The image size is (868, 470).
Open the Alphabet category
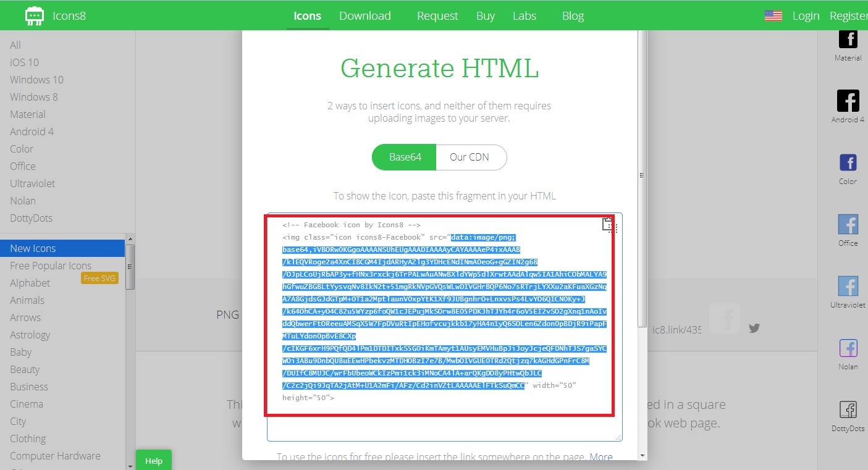pos(30,283)
